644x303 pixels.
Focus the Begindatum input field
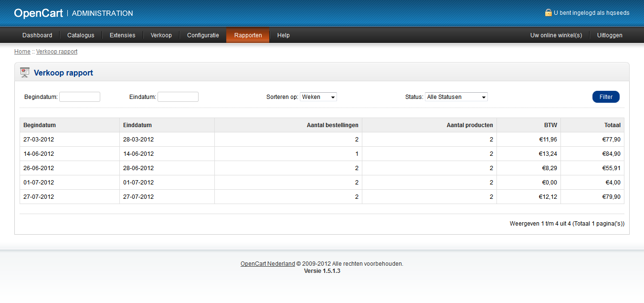pos(80,97)
